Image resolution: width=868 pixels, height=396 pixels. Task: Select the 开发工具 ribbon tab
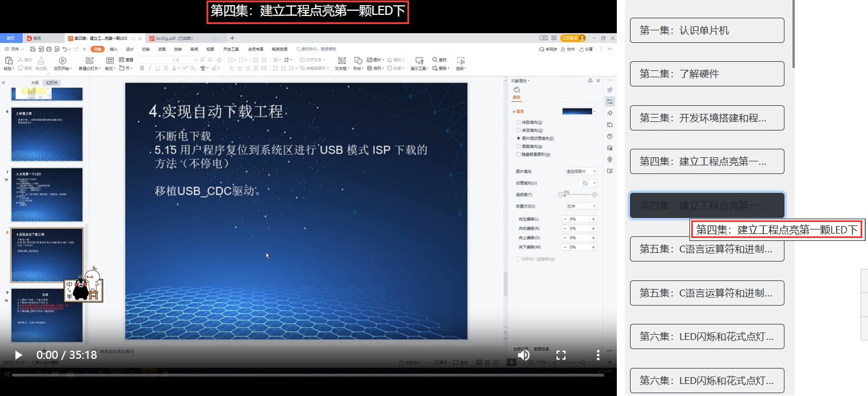pos(231,49)
